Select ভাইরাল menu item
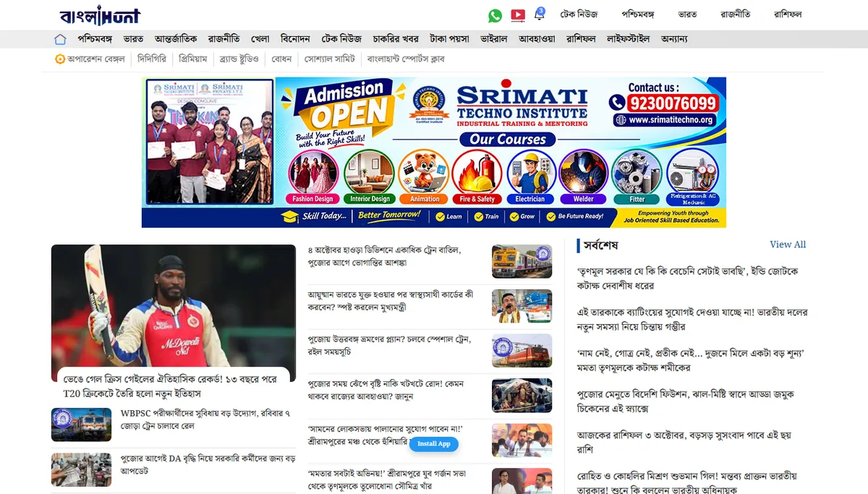This screenshot has width=868, height=494. [494, 39]
